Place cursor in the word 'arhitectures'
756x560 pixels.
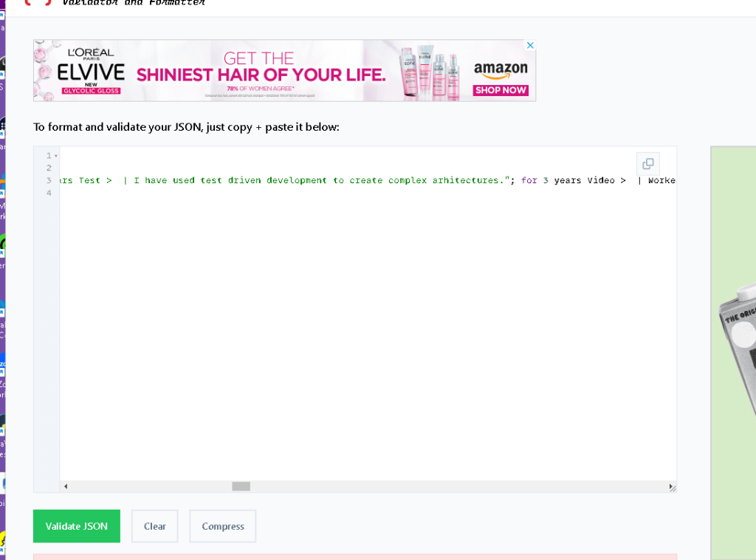(465, 180)
